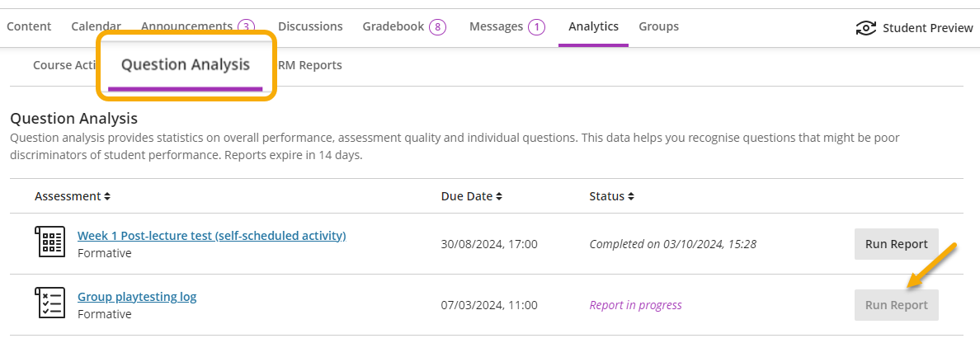Viewport: 980px width, 343px height.
Task: Select the Question Analysis sub-tab
Action: (186, 65)
